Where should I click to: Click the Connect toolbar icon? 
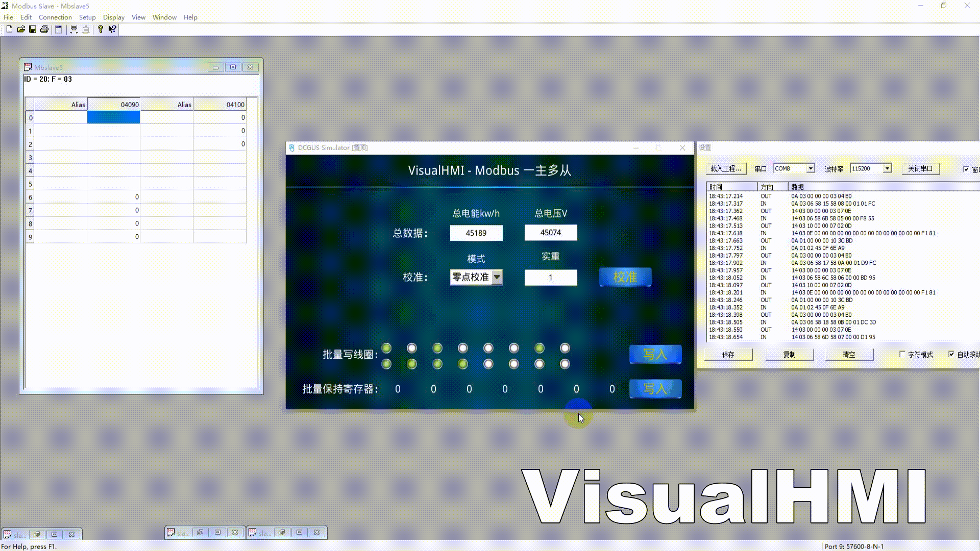pos(74,30)
